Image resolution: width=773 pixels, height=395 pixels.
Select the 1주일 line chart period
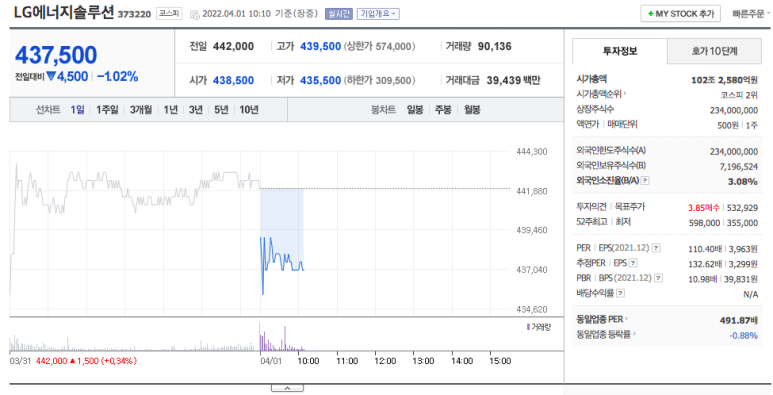click(x=107, y=109)
